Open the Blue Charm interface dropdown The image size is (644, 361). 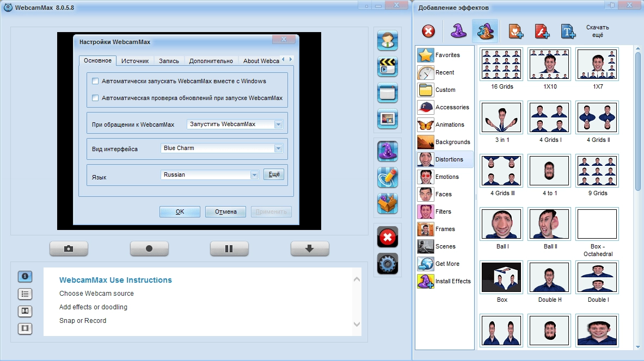point(222,148)
